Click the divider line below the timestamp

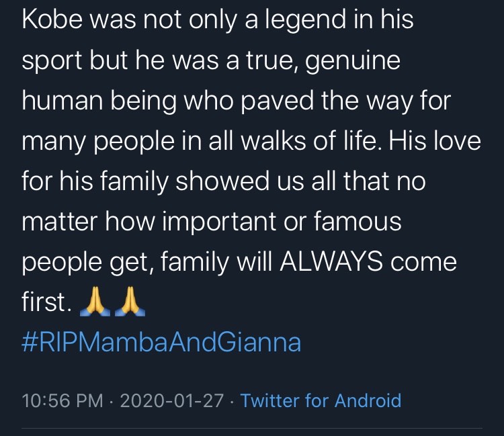click(252, 427)
